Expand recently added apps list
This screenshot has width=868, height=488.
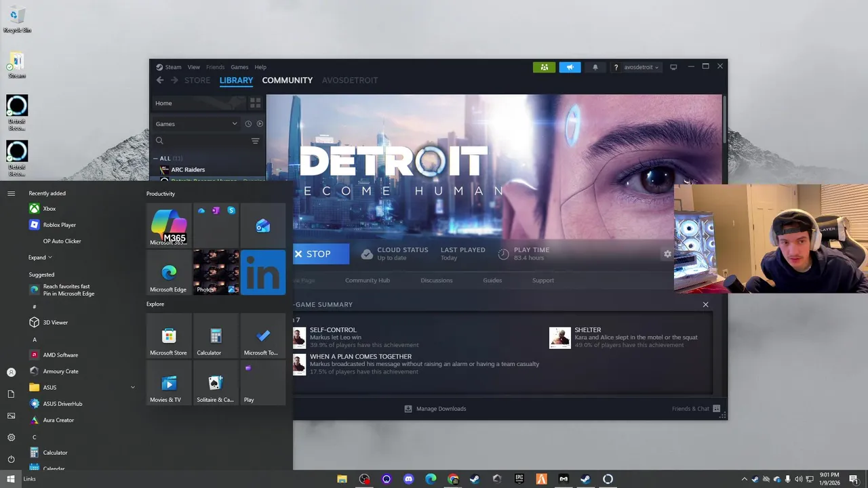coord(40,258)
